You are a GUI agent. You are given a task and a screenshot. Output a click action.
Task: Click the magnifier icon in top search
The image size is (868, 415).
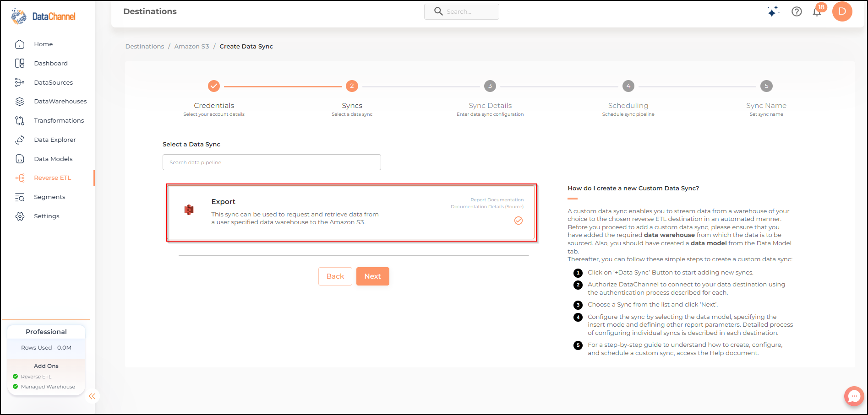[438, 11]
